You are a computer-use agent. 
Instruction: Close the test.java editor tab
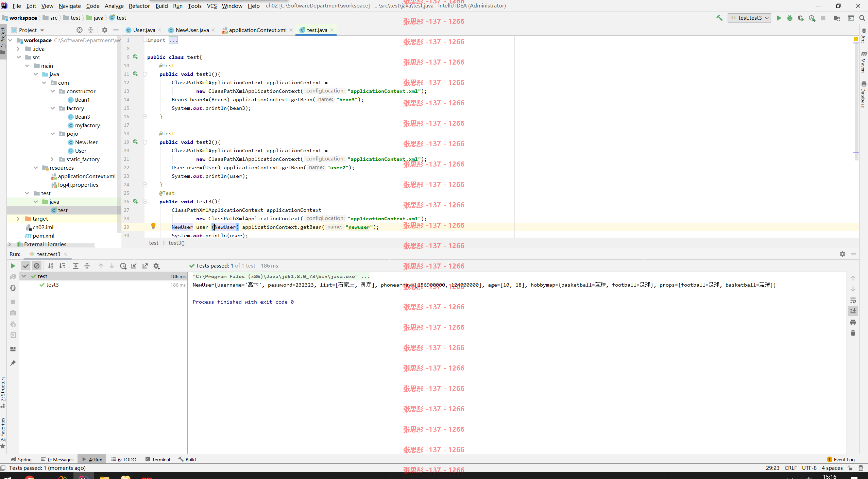(x=332, y=30)
